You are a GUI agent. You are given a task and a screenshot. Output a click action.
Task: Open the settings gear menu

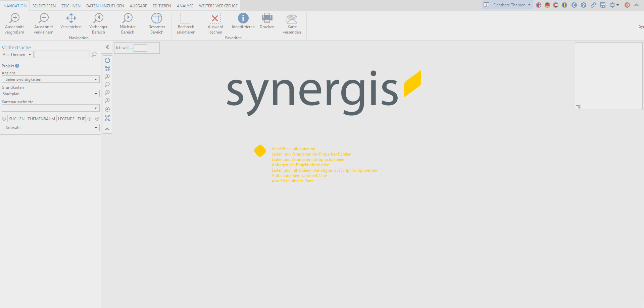[x=613, y=5]
